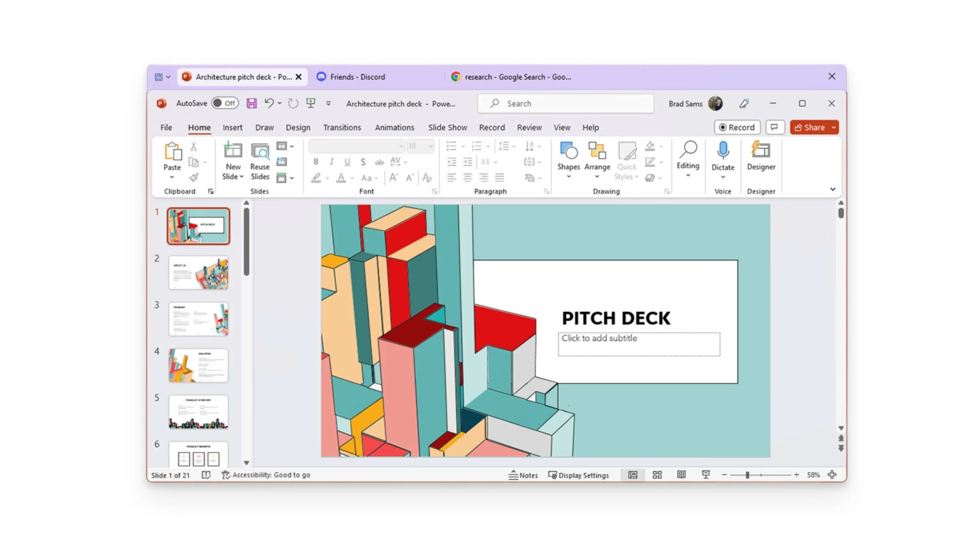Click the Dictate microphone icon
This screenshot has width=980, height=551.
click(723, 150)
